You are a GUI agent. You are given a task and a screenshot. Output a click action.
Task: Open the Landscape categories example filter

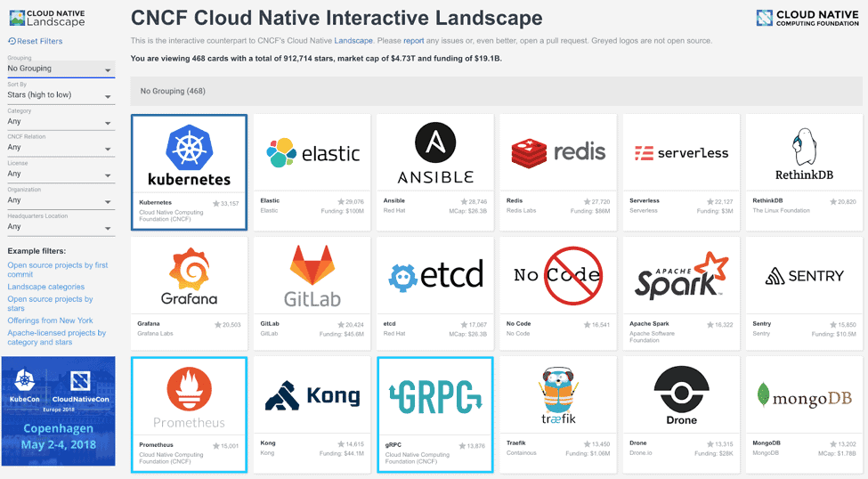pos(46,287)
